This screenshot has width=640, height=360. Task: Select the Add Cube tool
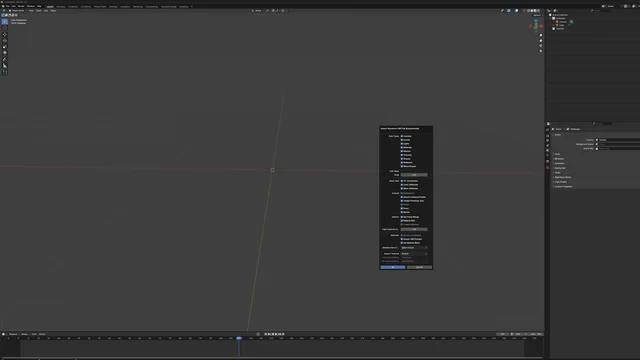point(5,72)
